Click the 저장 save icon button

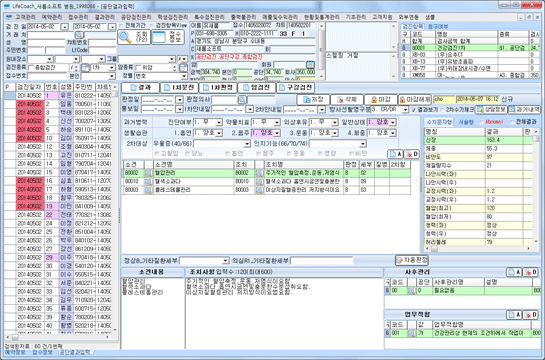(x=312, y=100)
